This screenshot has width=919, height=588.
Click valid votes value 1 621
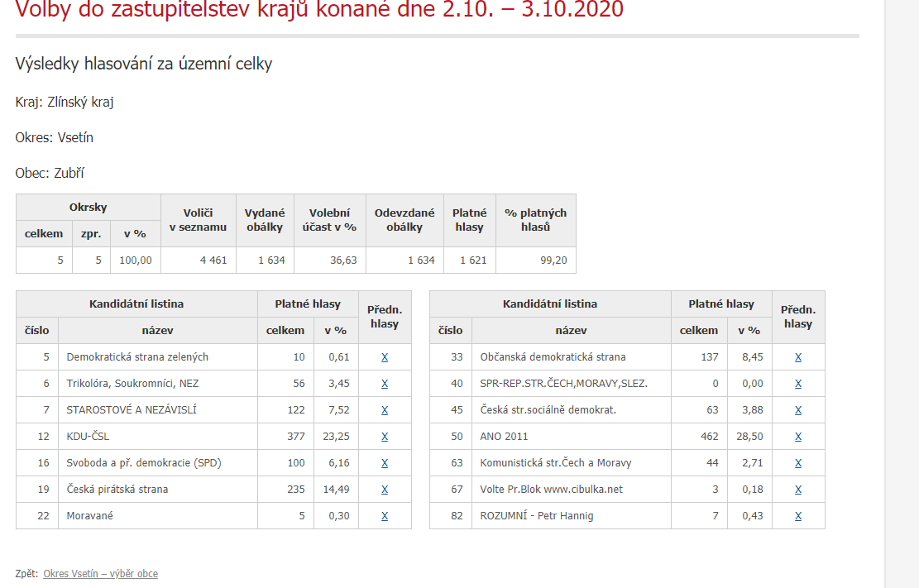tap(474, 261)
